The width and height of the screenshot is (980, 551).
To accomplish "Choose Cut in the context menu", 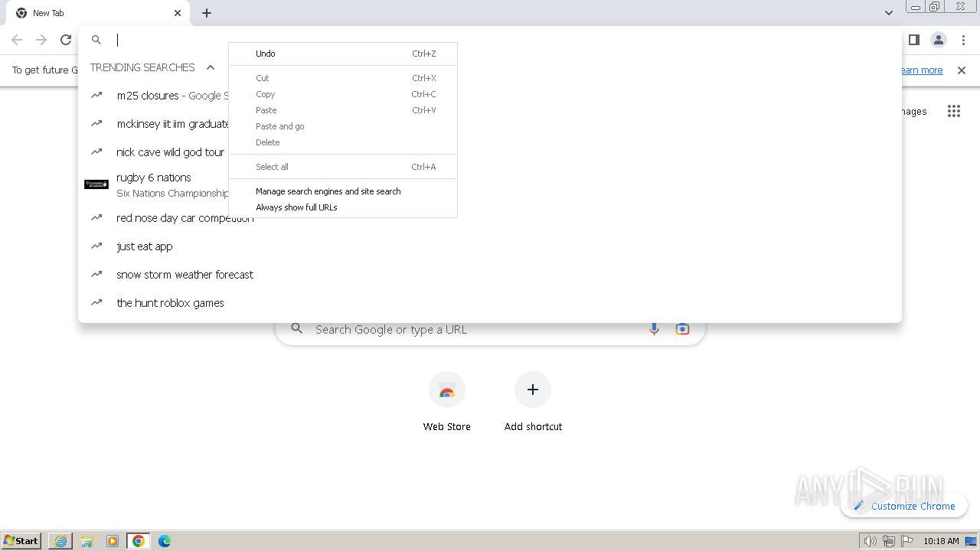I will (343, 78).
